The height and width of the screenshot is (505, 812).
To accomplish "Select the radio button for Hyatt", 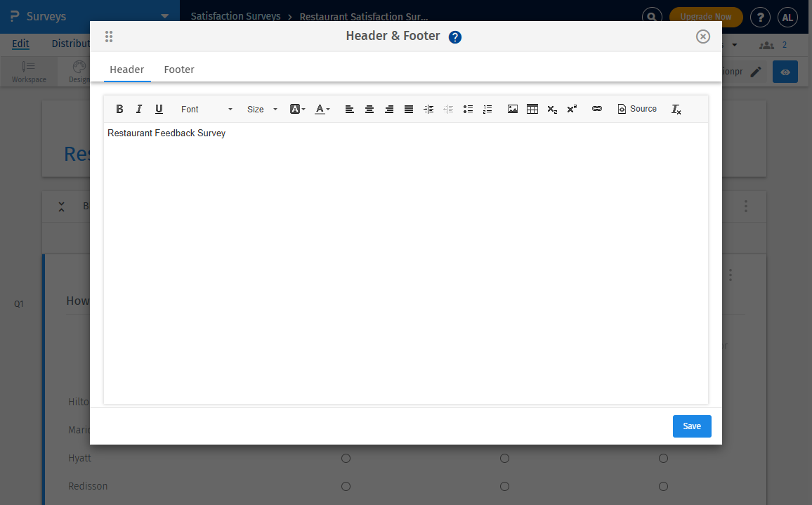I will tap(346, 458).
